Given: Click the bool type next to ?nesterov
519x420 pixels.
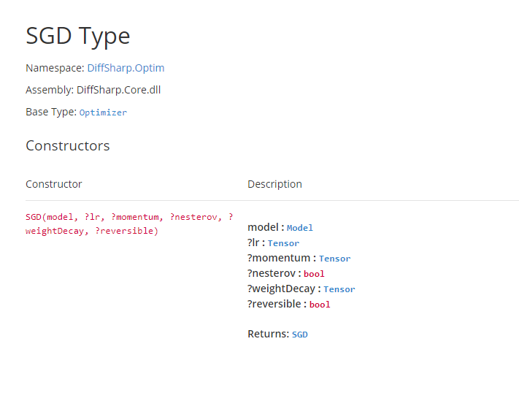Looking at the screenshot, I should click(x=314, y=274).
